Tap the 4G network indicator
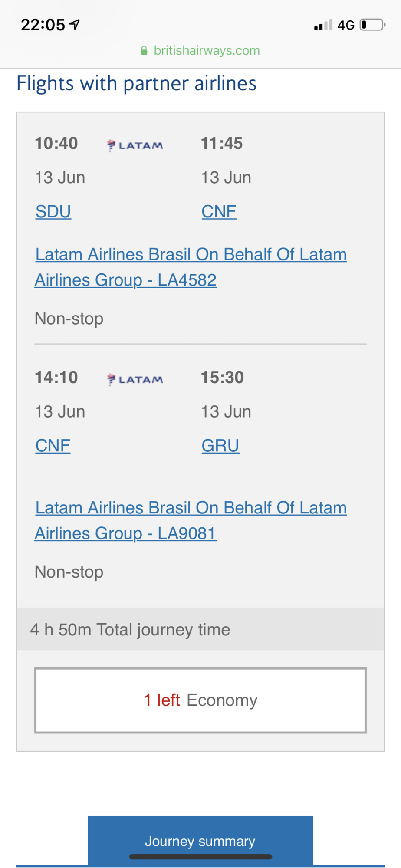The image size is (401, 868). pyautogui.click(x=346, y=25)
